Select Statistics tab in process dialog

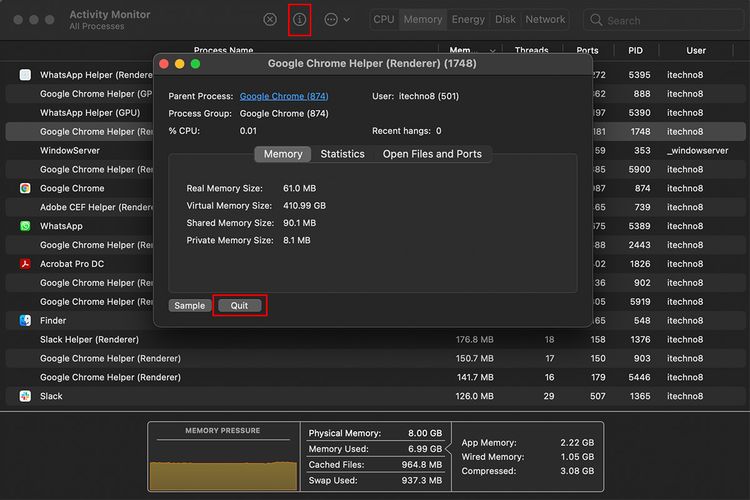point(342,154)
